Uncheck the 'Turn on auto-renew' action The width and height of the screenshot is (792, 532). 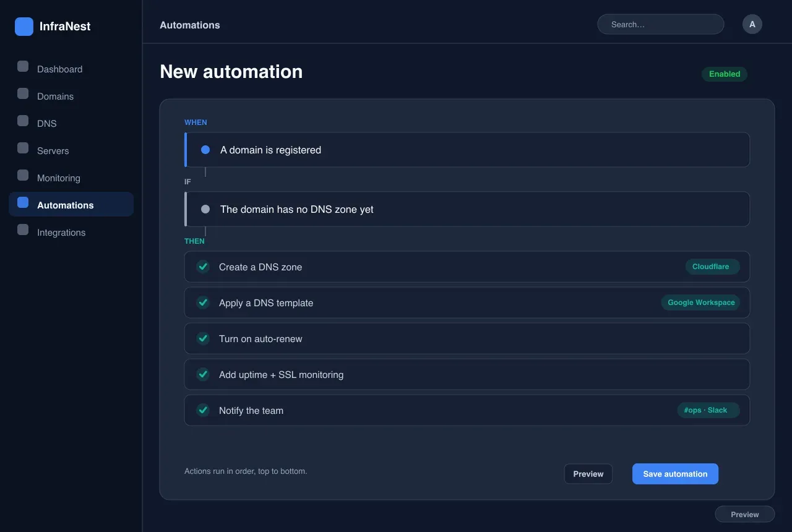coord(203,338)
